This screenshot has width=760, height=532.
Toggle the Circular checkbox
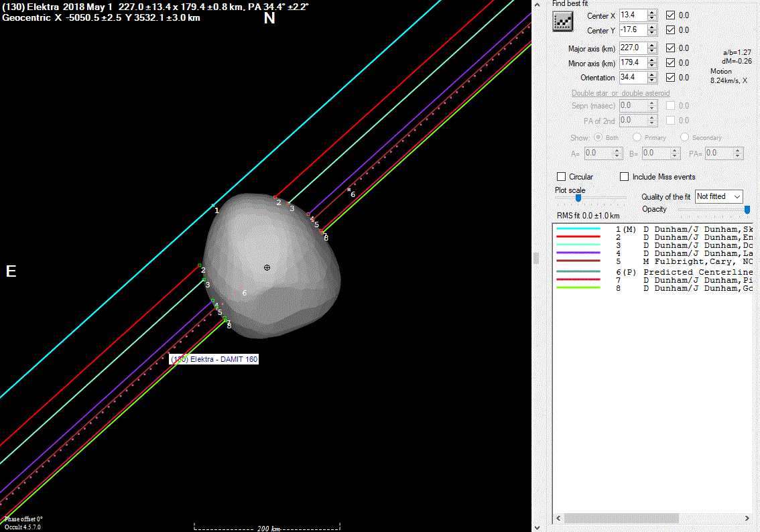(562, 177)
